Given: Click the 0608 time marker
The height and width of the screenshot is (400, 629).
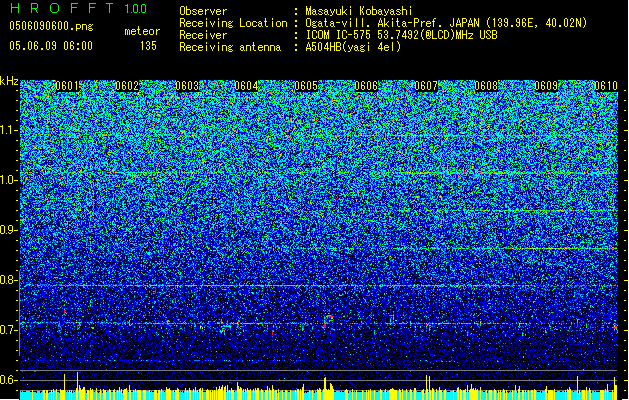Looking at the screenshot, I should (x=486, y=86).
